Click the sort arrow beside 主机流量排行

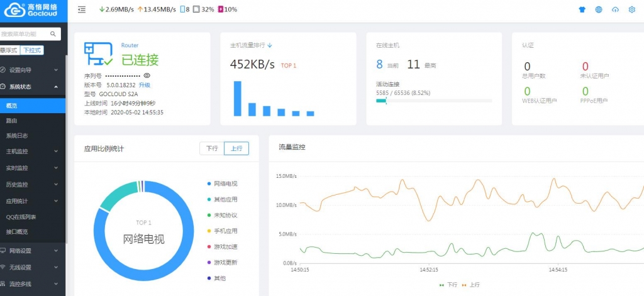[x=270, y=46]
